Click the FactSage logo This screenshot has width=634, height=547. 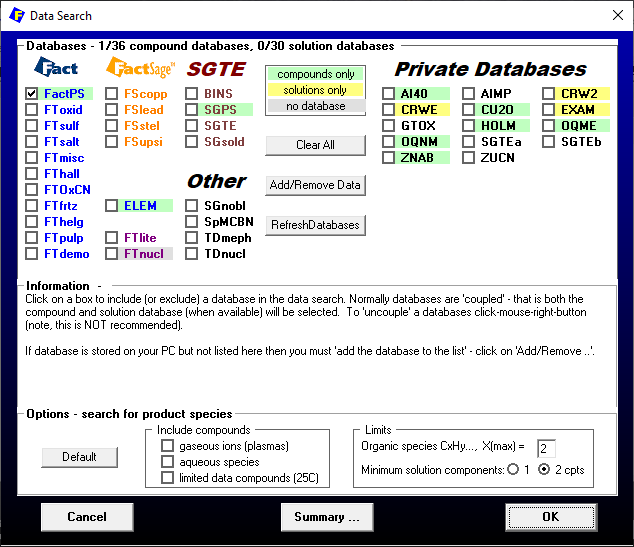[140, 68]
